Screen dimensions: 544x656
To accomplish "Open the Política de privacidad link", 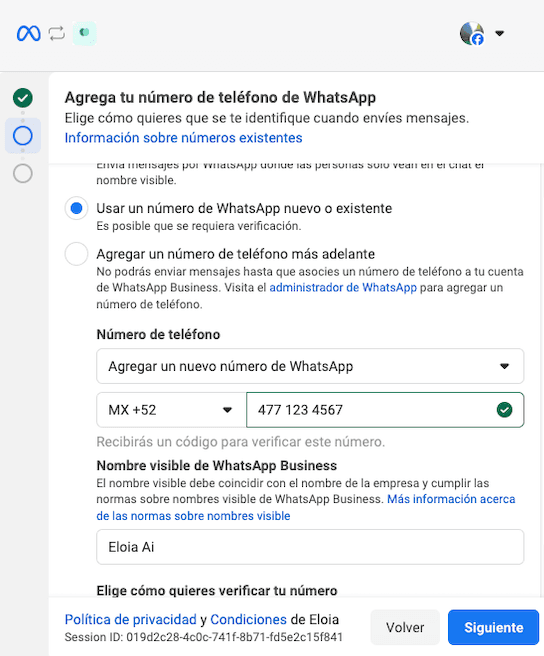I will pos(131,619).
